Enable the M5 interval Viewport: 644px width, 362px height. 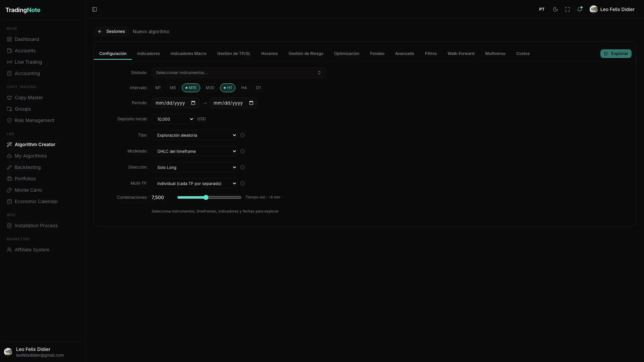pyautogui.click(x=173, y=88)
